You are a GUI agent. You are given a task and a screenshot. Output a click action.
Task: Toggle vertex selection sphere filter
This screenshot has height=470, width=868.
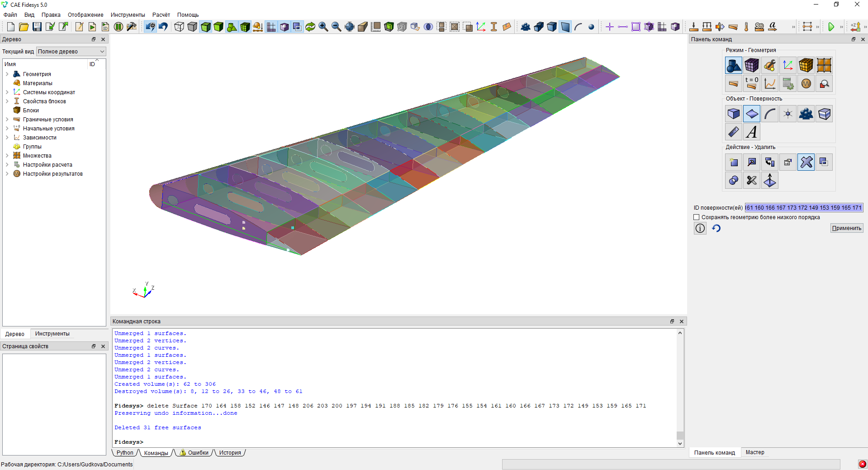pyautogui.click(x=591, y=27)
